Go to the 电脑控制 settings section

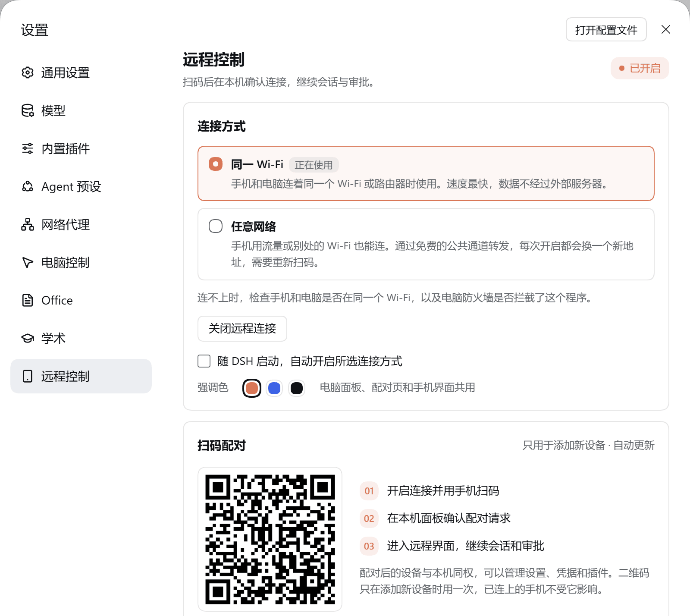pyautogui.click(x=81, y=262)
